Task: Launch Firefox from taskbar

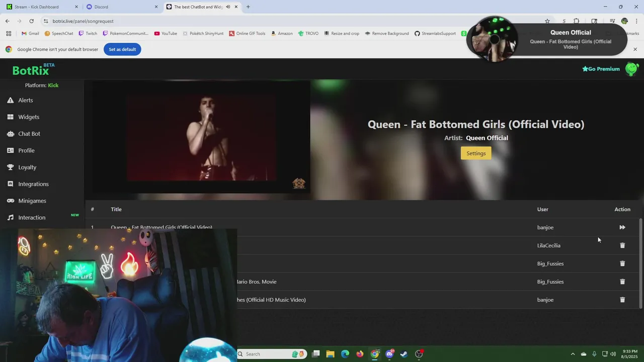Action: pyautogui.click(x=360, y=354)
